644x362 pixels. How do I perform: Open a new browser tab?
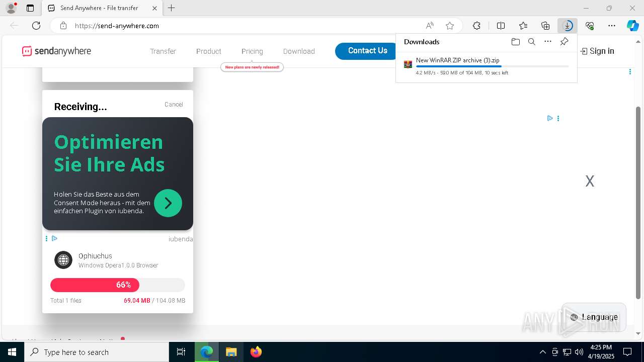172,8
